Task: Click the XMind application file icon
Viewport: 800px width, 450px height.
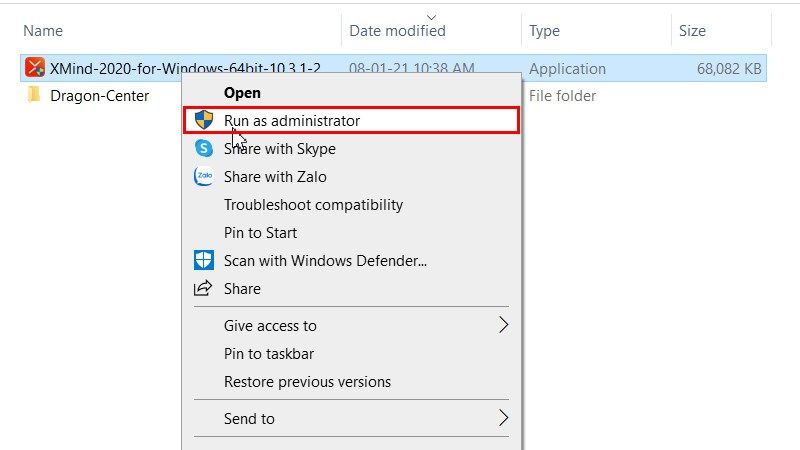Action: [35, 68]
